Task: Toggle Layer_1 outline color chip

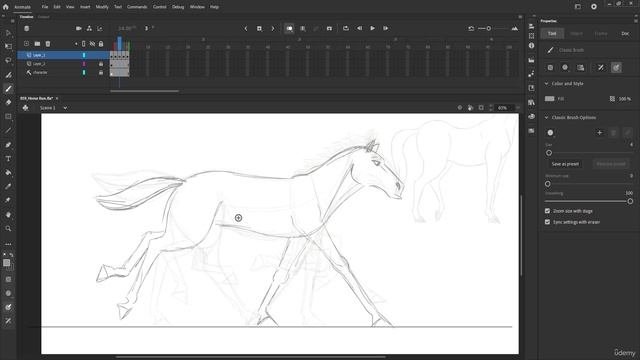Action: pos(84,55)
